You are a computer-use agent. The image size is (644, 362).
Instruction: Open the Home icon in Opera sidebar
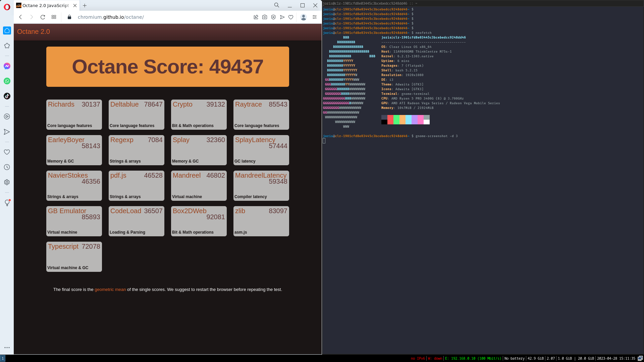(7, 31)
